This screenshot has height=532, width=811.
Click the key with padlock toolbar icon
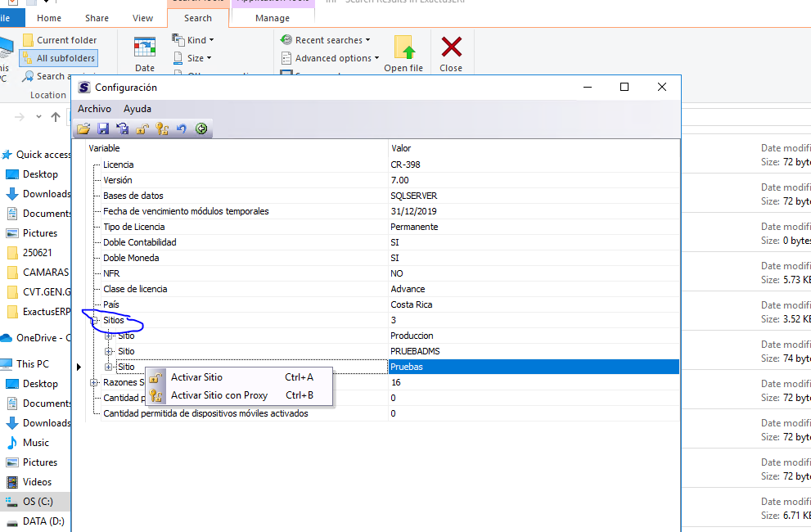pyautogui.click(x=162, y=128)
